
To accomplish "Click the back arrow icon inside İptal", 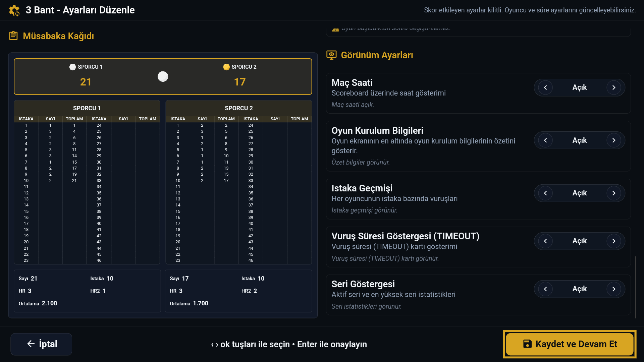I will 31,344.
